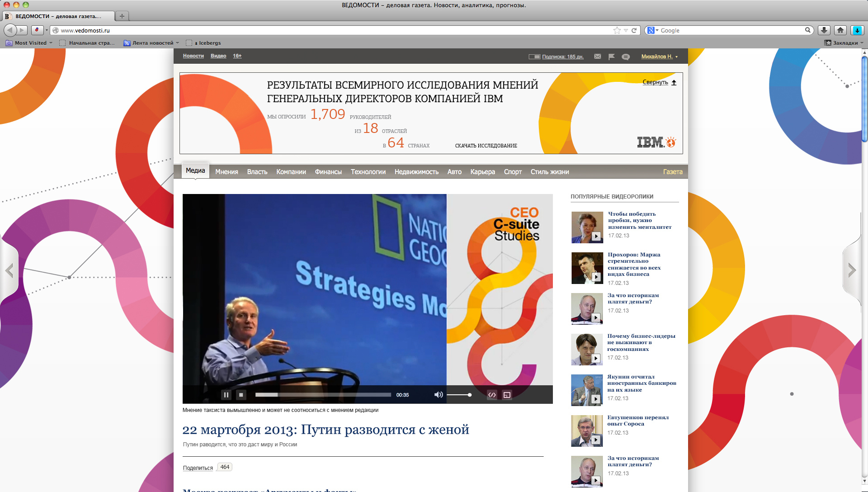Open the comments speech bubble icon
This screenshot has width=868, height=492.
pos(626,57)
